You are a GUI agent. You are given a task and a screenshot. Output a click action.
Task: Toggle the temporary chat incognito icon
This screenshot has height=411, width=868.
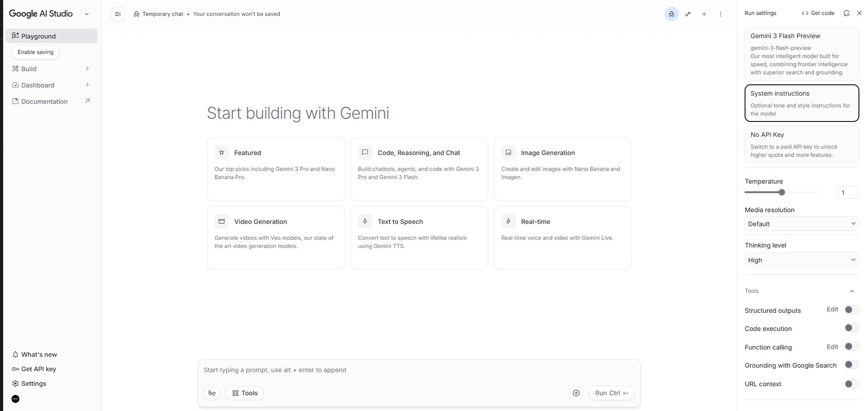(x=671, y=14)
